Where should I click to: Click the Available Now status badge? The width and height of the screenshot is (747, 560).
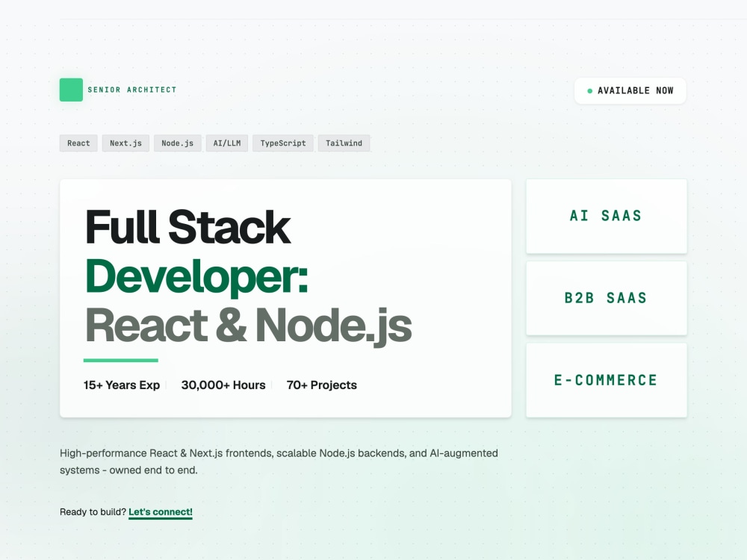tap(630, 90)
